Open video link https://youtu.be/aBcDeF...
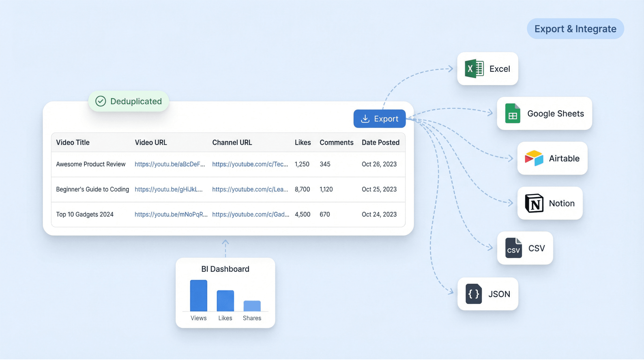Image resolution: width=644 pixels, height=360 pixels. 170,164
